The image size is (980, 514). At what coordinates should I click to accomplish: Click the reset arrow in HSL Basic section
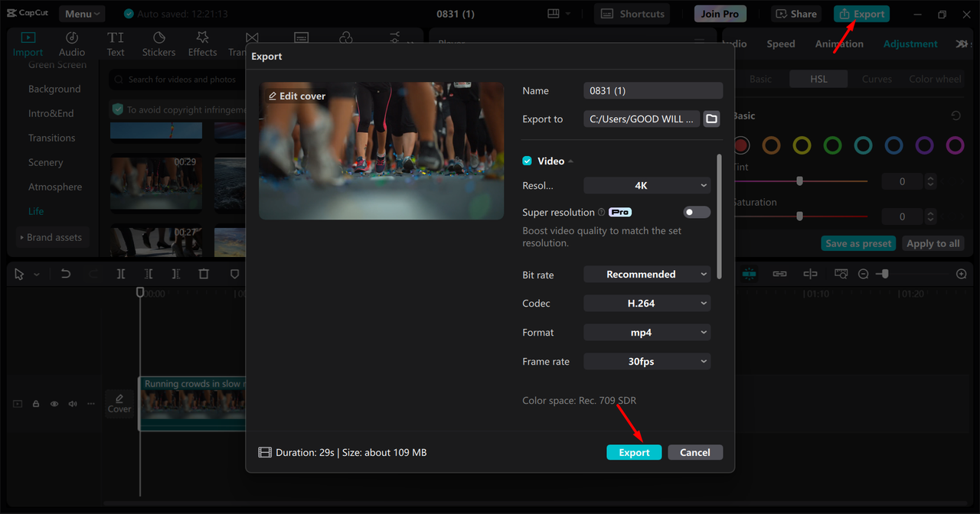coord(955,116)
